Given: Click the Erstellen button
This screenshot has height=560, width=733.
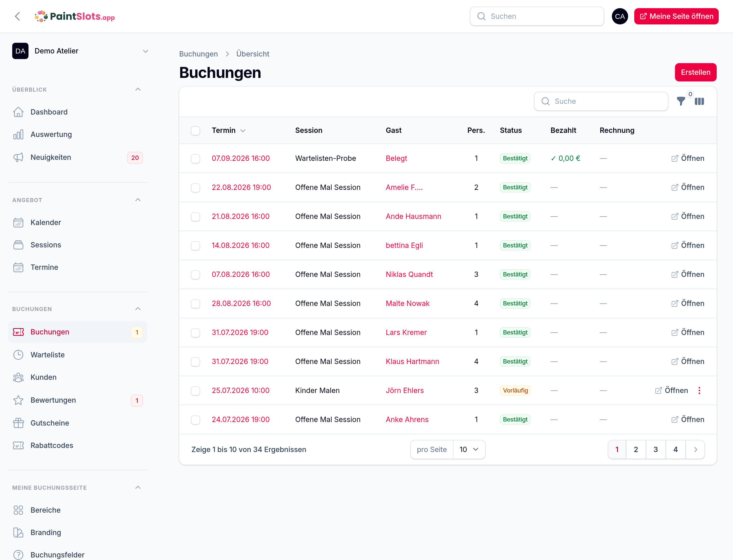Looking at the screenshot, I should tap(695, 72).
